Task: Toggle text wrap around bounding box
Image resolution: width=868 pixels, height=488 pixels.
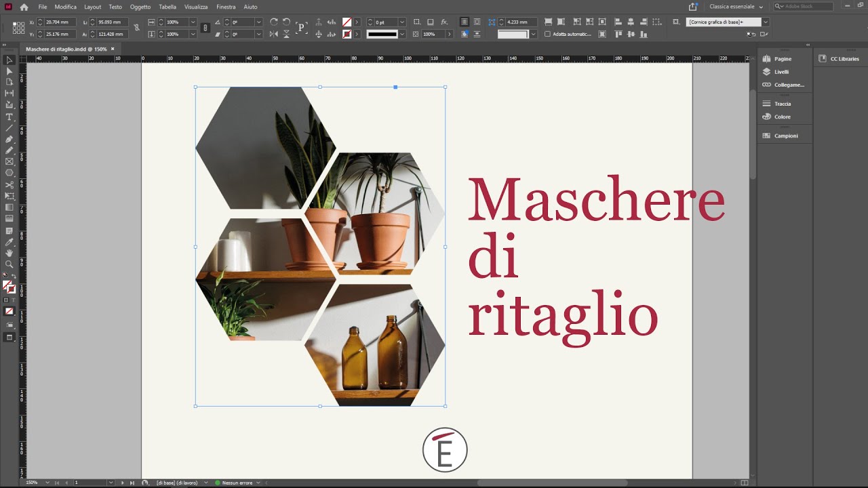Action: [477, 22]
